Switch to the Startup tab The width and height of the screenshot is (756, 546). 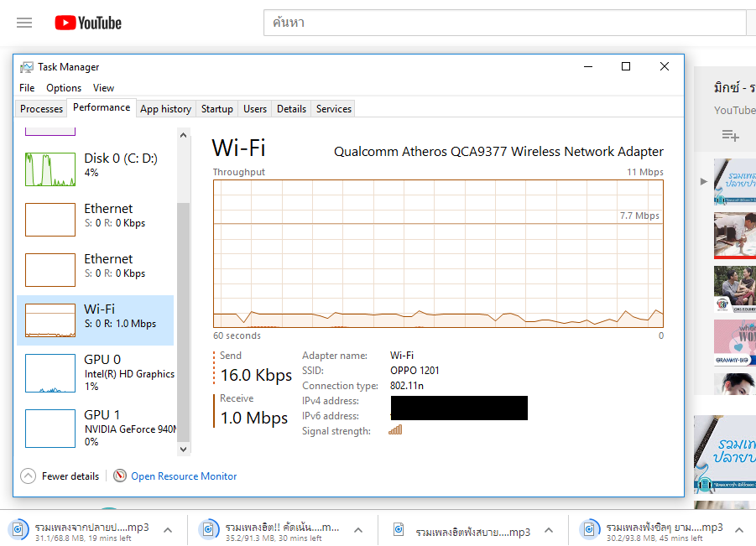coord(216,108)
